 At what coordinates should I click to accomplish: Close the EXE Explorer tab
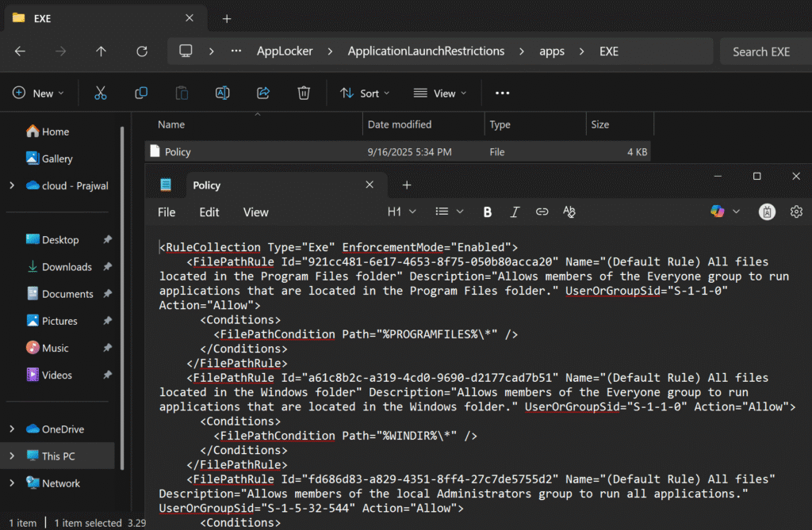[x=190, y=18]
